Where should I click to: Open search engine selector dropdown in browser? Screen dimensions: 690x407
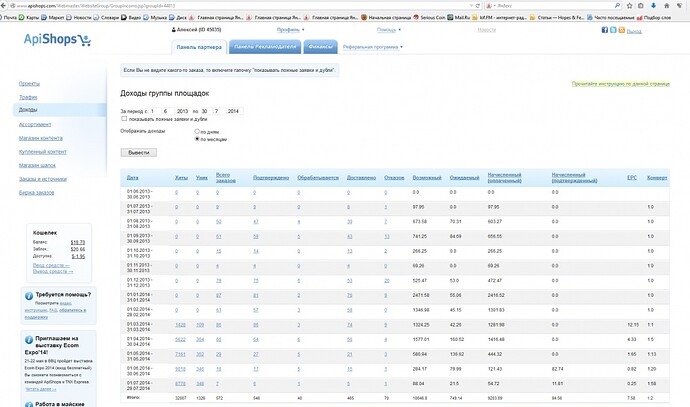[x=490, y=6]
